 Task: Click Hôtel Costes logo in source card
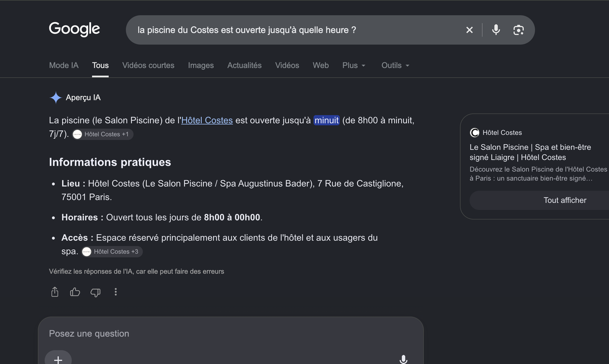(x=474, y=133)
